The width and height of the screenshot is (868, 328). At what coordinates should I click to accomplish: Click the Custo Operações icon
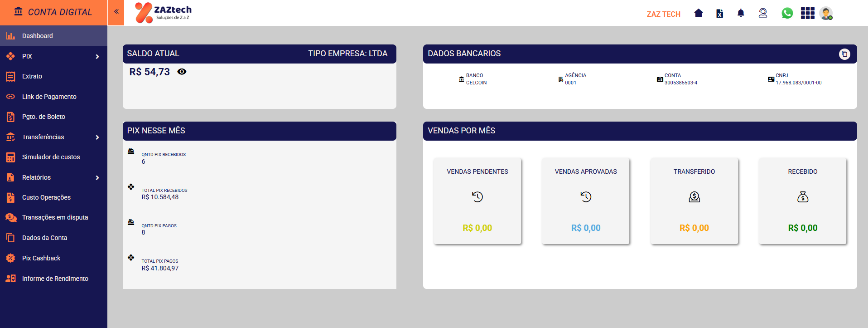pyautogui.click(x=10, y=197)
